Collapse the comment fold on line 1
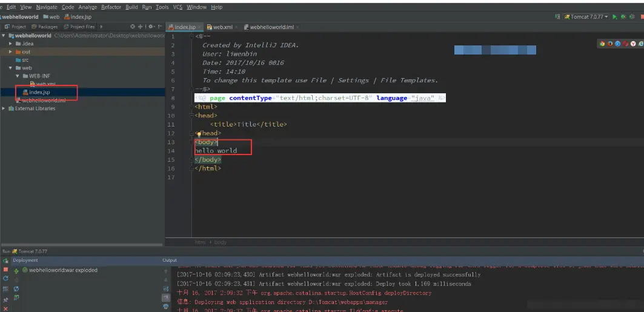The height and width of the screenshot is (312, 644). [x=192, y=36]
